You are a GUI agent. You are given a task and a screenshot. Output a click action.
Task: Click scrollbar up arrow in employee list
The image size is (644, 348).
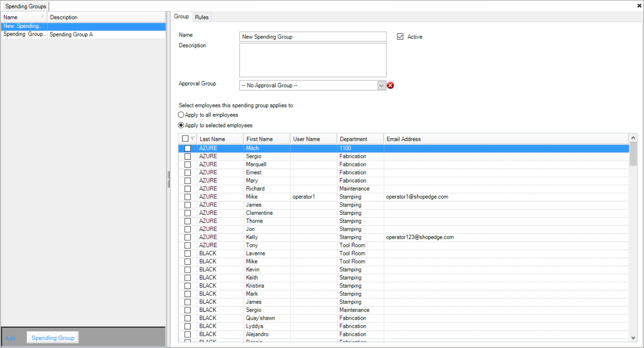pyautogui.click(x=633, y=138)
